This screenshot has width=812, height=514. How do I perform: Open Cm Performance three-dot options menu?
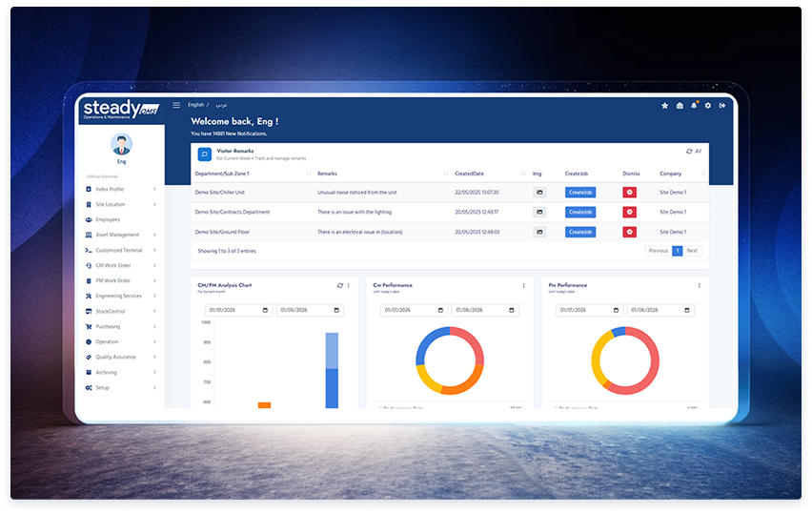(523, 285)
